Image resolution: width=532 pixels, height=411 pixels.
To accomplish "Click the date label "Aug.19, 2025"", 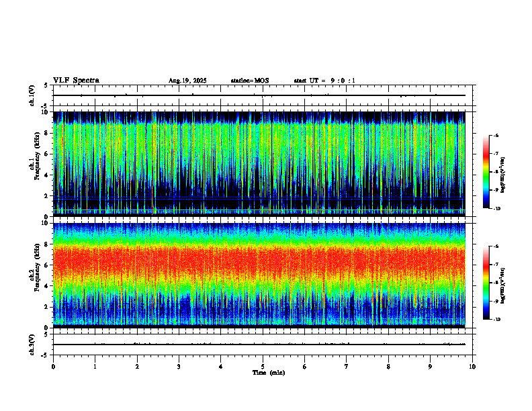I will click(x=187, y=81).
